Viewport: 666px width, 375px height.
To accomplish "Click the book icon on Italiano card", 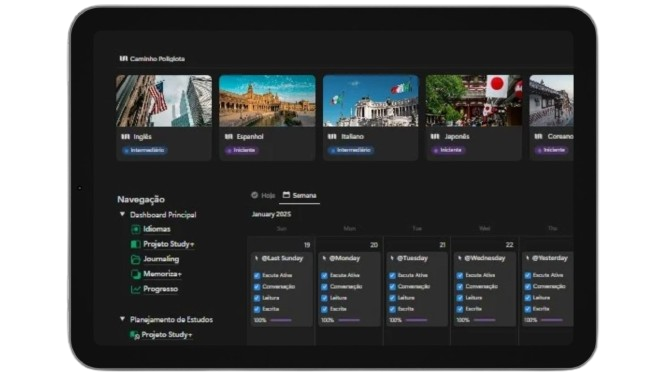I will point(332,137).
